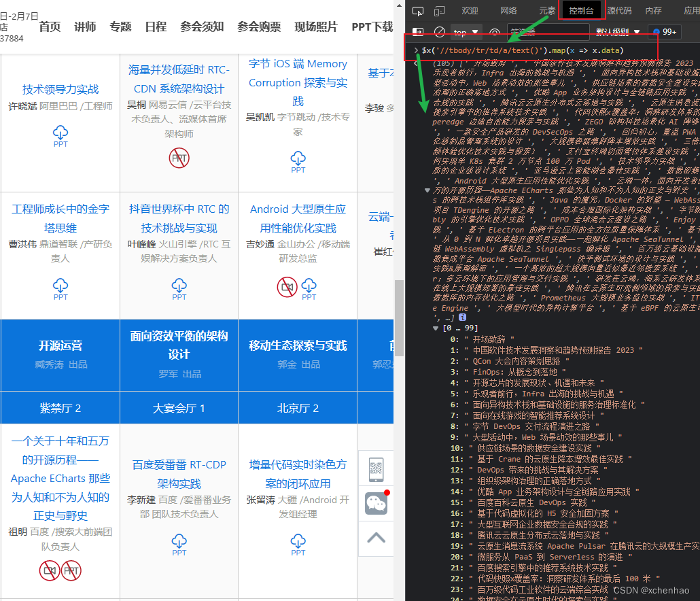Download PPT for Android 大型原生应用性能优化实践
Viewport: 700px width, 601px height.
coord(309,290)
